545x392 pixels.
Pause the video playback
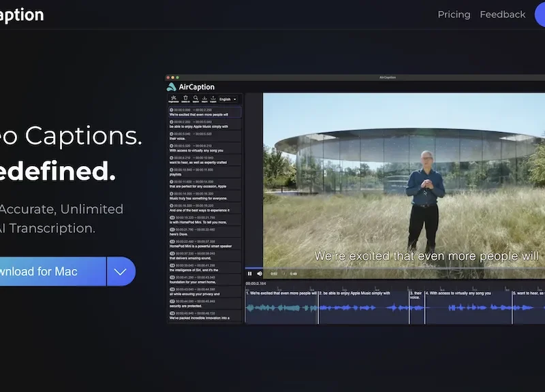pos(251,274)
